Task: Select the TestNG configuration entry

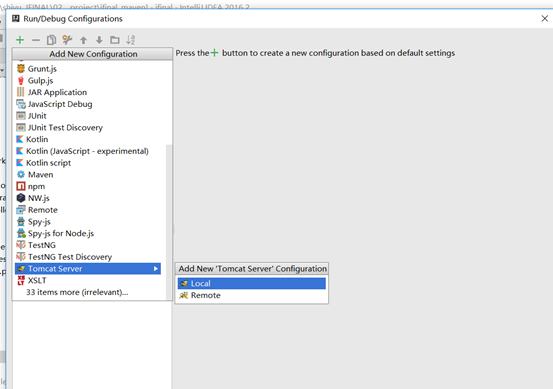Action: click(87, 245)
